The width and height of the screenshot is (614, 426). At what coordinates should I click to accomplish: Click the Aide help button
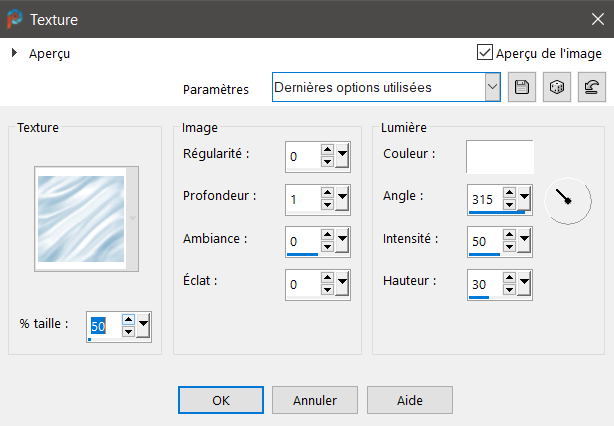(409, 400)
